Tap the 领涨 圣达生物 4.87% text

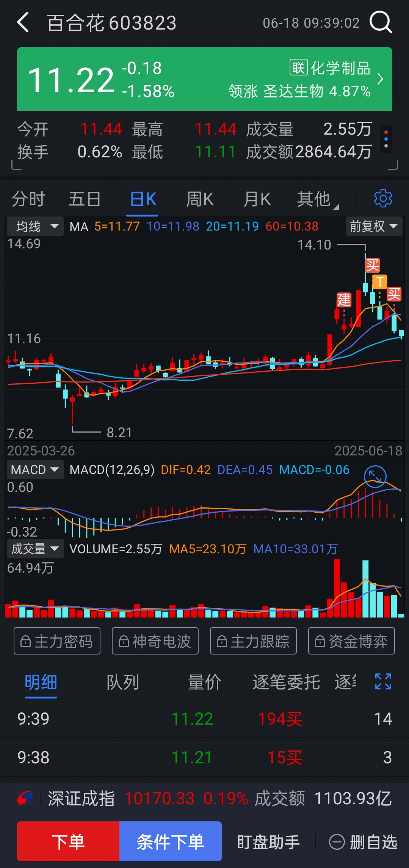coord(299,91)
